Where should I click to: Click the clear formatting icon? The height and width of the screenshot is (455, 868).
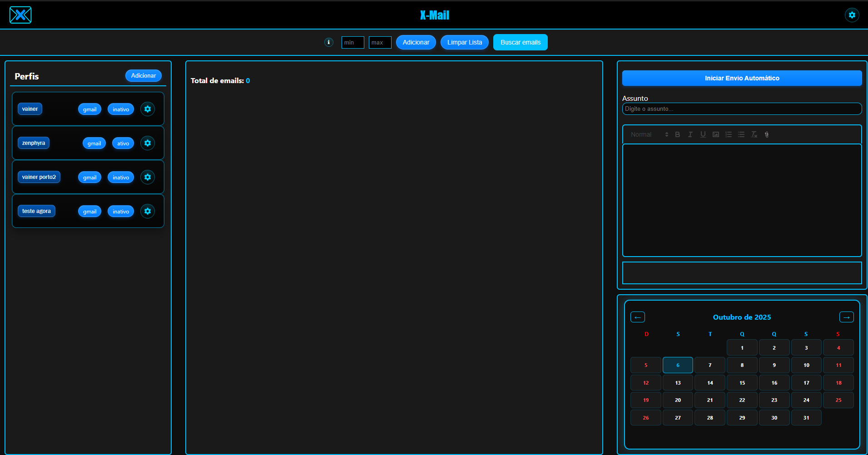[754, 134]
